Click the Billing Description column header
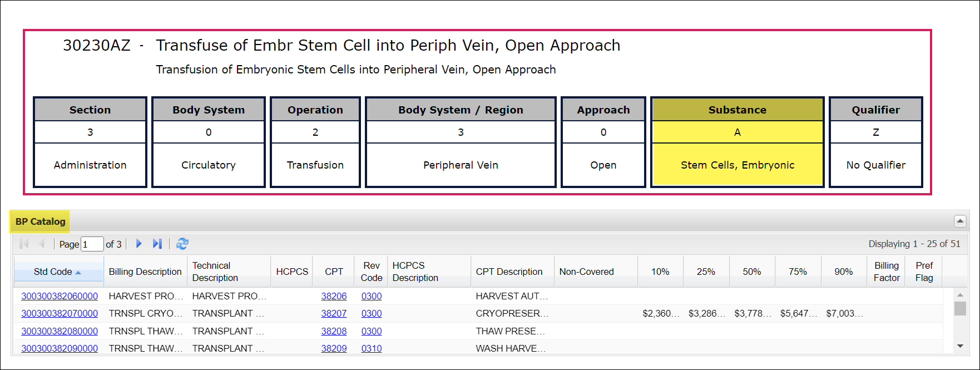 pos(145,272)
